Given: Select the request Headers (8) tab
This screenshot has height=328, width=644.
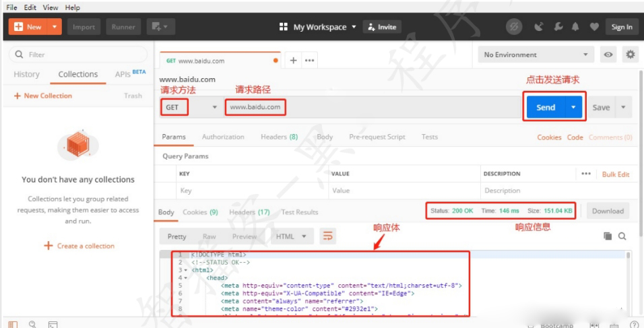Looking at the screenshot, I should (280, 137).
